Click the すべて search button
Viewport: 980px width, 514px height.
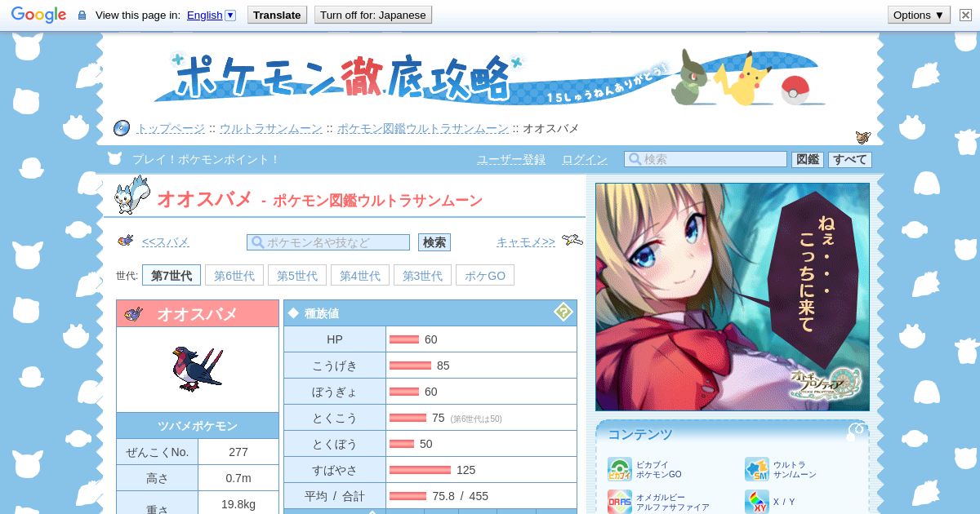(850, 159)
